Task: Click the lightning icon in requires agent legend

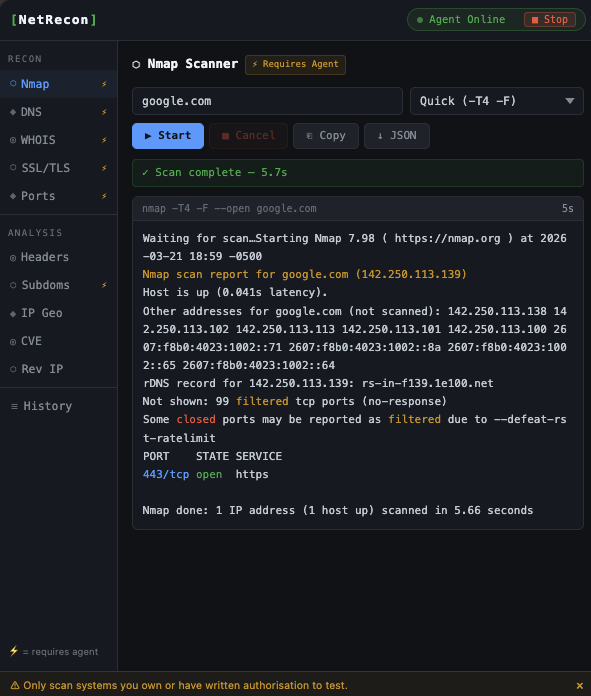Action: [x=14, y=651]
